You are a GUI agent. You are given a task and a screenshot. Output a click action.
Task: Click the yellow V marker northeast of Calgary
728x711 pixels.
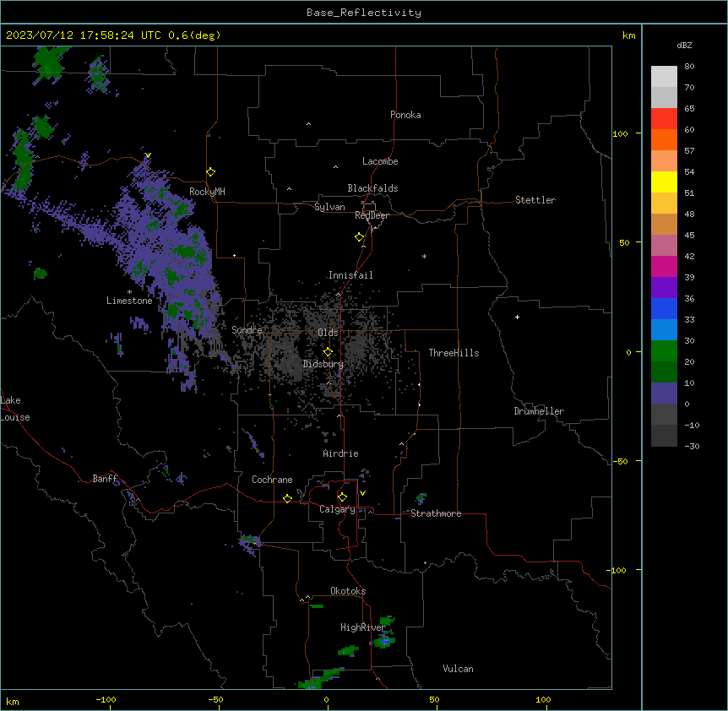[x=362, y=493]
